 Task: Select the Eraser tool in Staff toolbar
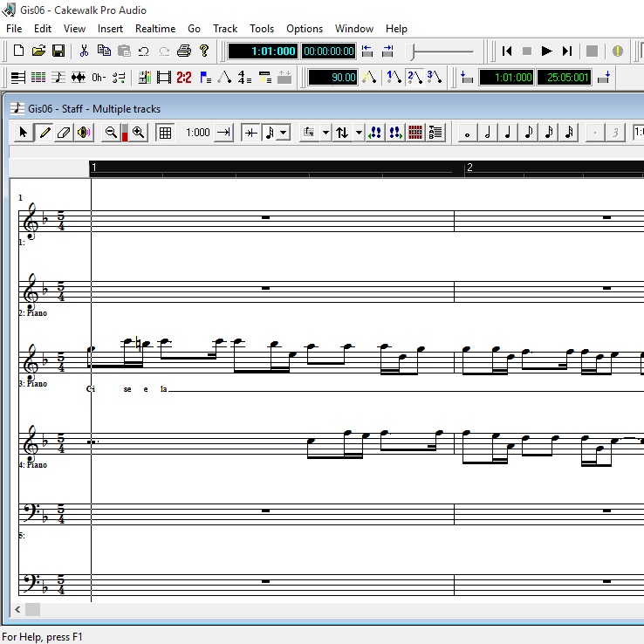(64, 133)
